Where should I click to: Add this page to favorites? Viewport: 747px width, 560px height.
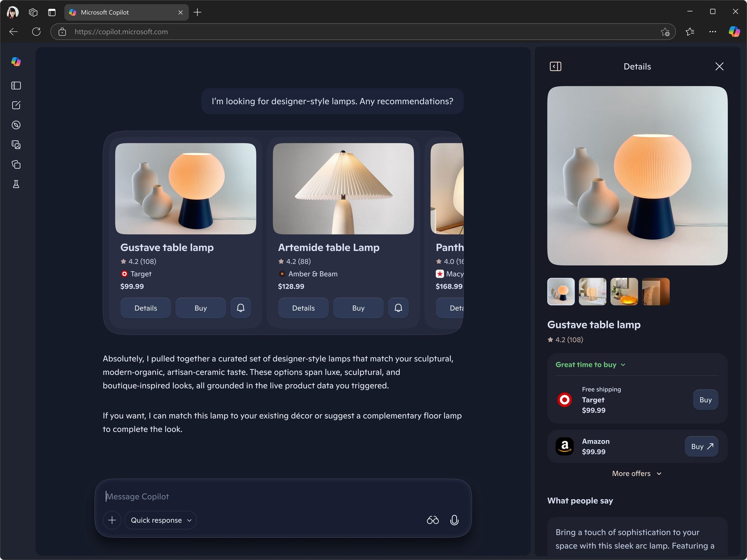click(x=665, y=32)
